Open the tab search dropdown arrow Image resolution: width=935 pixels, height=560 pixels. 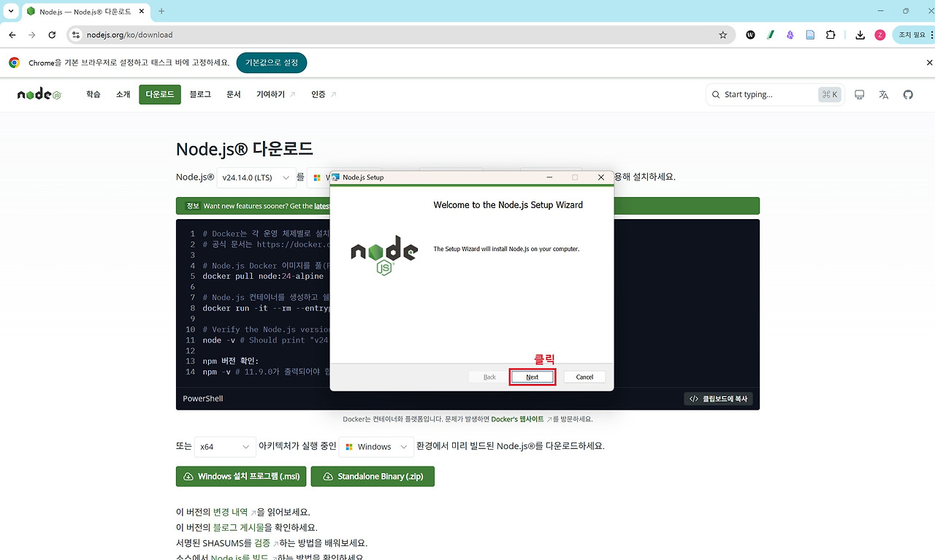point(11,11)
